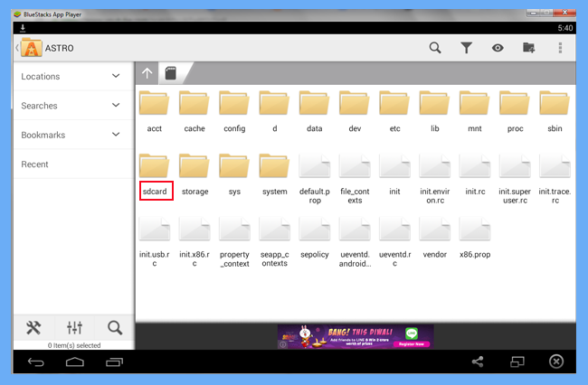Screen dimensions: 588x385
Task: Select the init.x86.rc file
Action: pos(194,242)
